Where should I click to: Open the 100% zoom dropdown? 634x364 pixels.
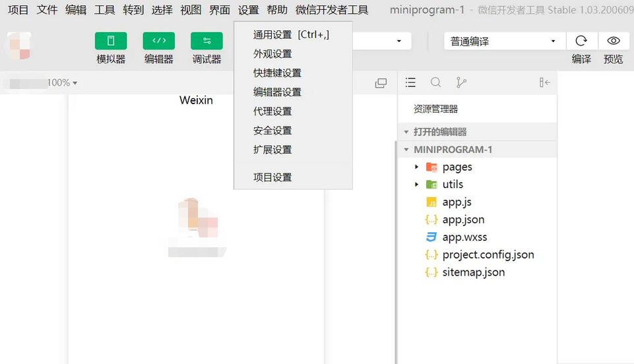point(62,83)
